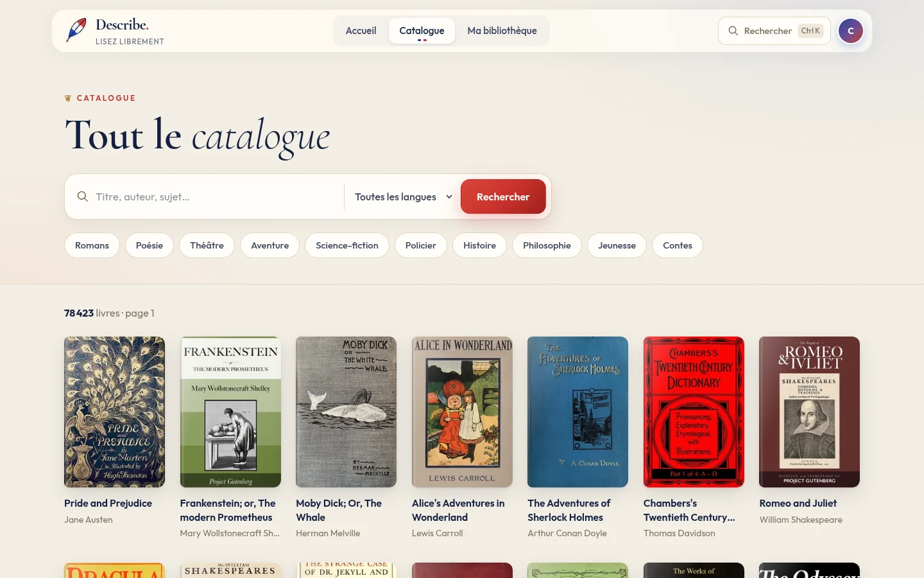Viewport: 924px width, 578px height.
Task: Click the red Rechercher button
Action: coord(503,197)
